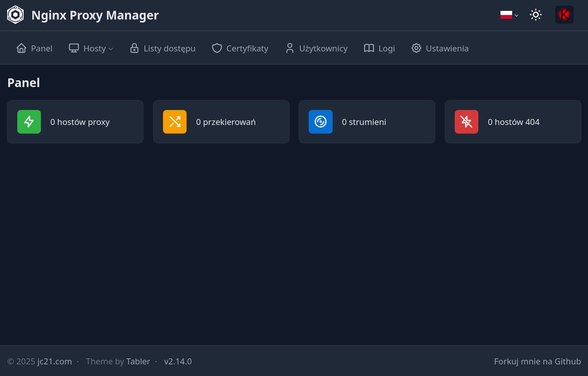Open the Listy dostępu menu item
Viewport: 588px width, 376px height.
(163, 48)
